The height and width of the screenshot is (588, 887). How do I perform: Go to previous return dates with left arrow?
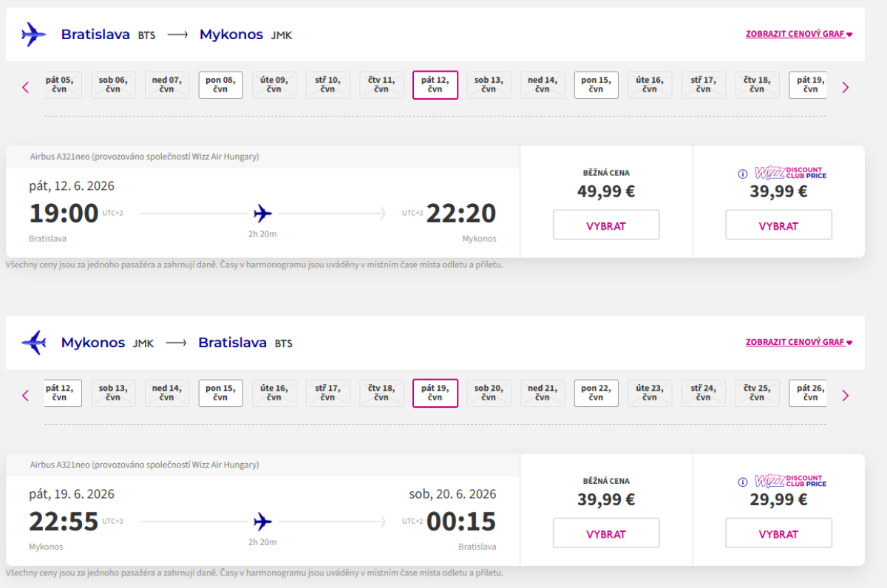coord(26,395)
